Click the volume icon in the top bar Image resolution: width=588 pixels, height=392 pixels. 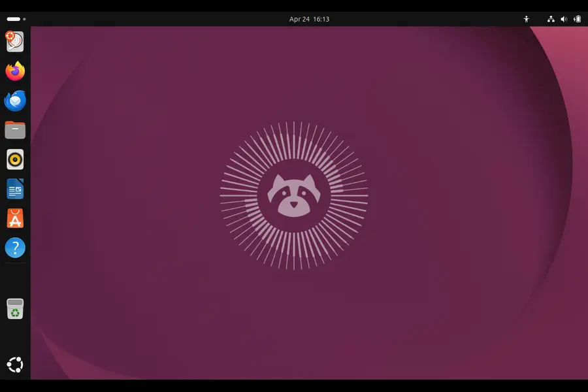click(563, 18)
